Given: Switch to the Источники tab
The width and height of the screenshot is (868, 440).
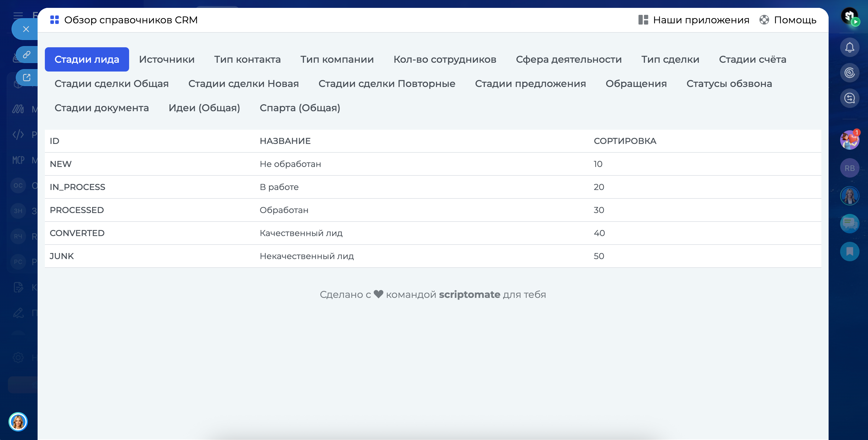Looking at the screenshot, I should [166, 59].
